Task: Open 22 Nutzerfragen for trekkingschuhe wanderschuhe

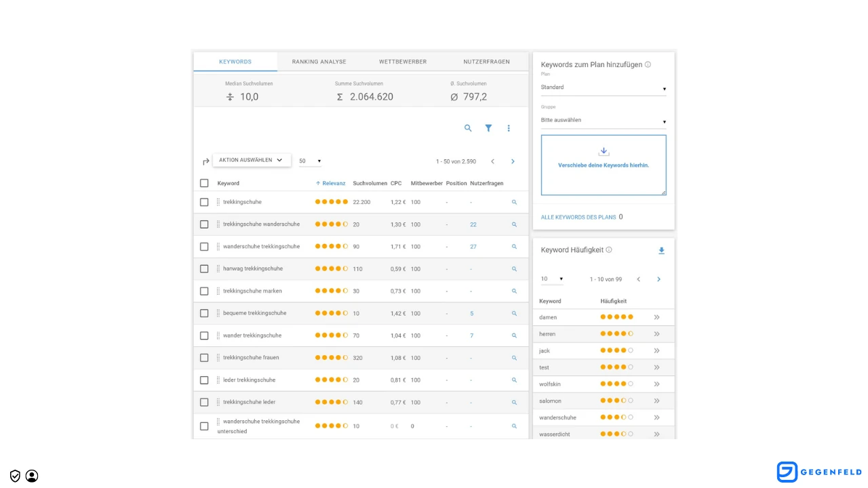Action: tap(473, 224)
